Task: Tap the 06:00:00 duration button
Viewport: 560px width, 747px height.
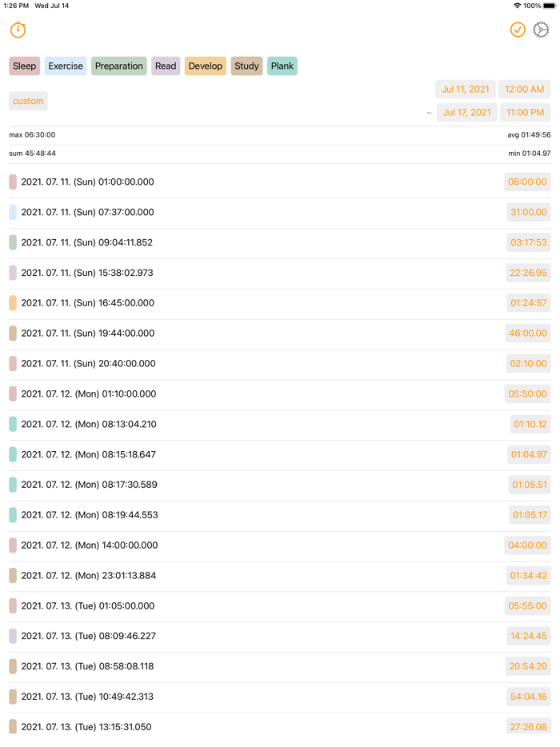Action: pyautogui.click(x=528, y=182)
